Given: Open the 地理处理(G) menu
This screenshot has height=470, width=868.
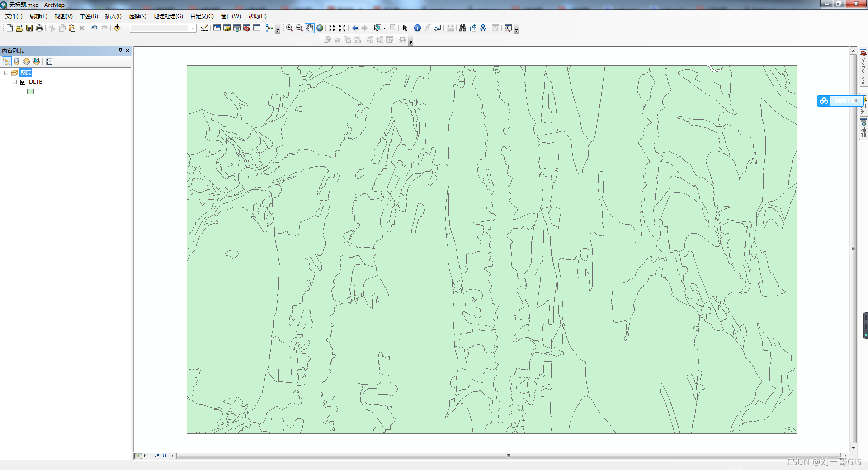Looking at the screenshot, I should [x=168, y=16].
